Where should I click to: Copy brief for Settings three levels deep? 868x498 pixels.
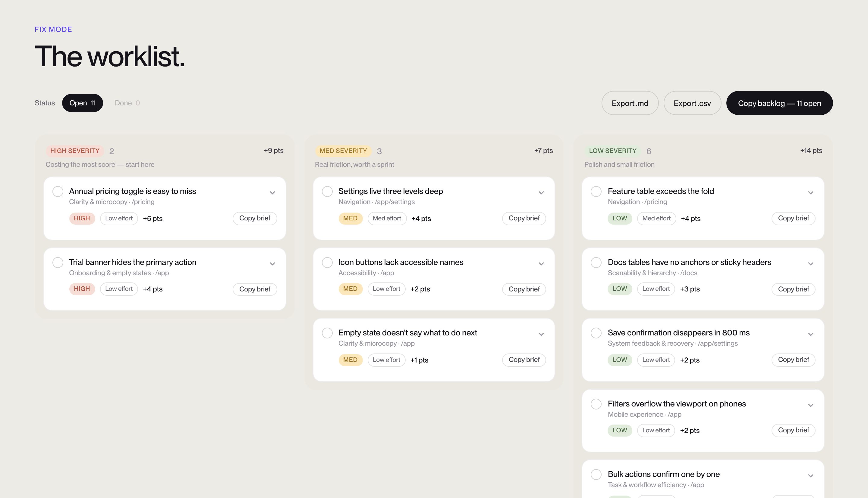524,218
